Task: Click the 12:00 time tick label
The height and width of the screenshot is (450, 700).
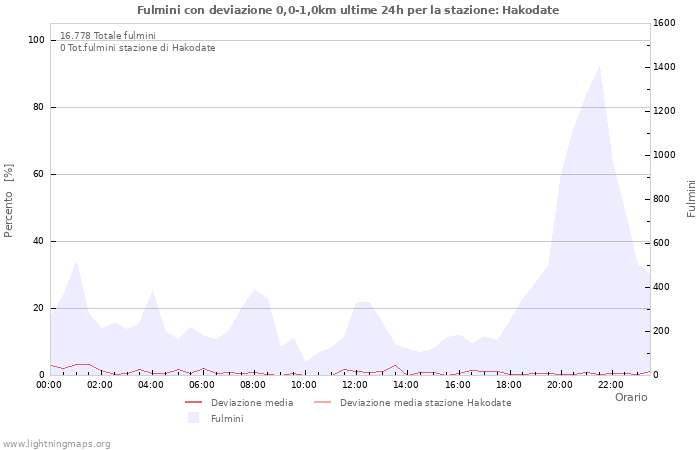Action: click(355, 384)
